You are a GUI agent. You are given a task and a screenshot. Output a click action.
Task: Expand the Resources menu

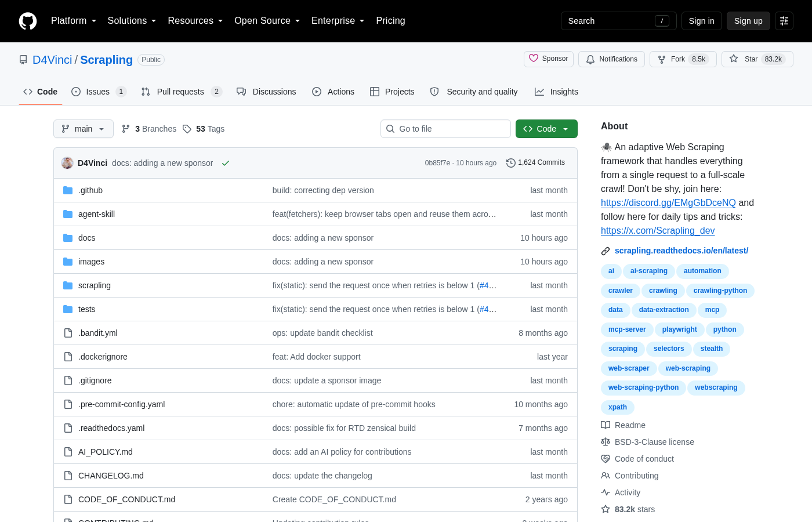pyautogui.click(x=195, y=21)
